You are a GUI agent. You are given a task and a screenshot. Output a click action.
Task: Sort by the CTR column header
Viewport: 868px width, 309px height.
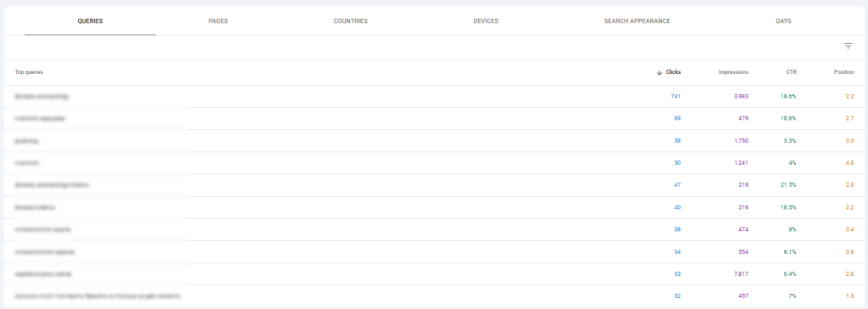791,72
